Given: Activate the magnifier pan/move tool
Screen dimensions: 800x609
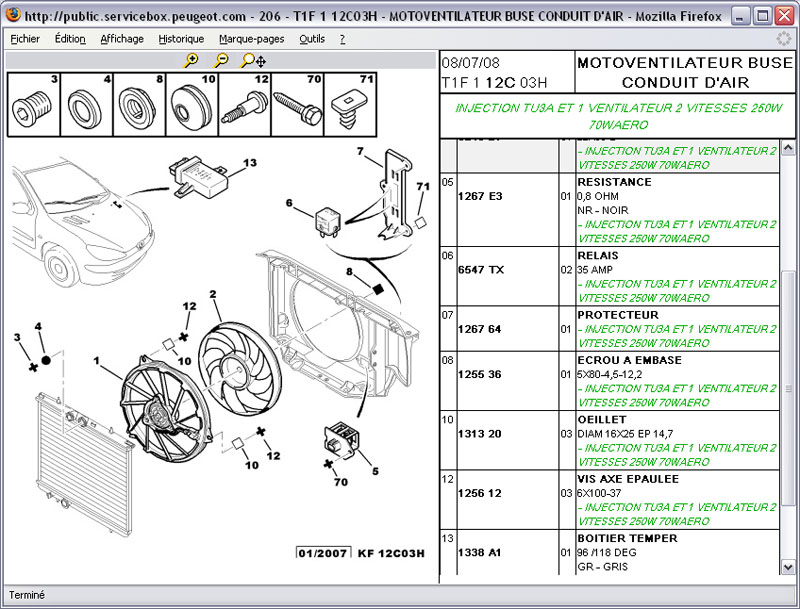Looking at the screenshot, I should (253, 61).
